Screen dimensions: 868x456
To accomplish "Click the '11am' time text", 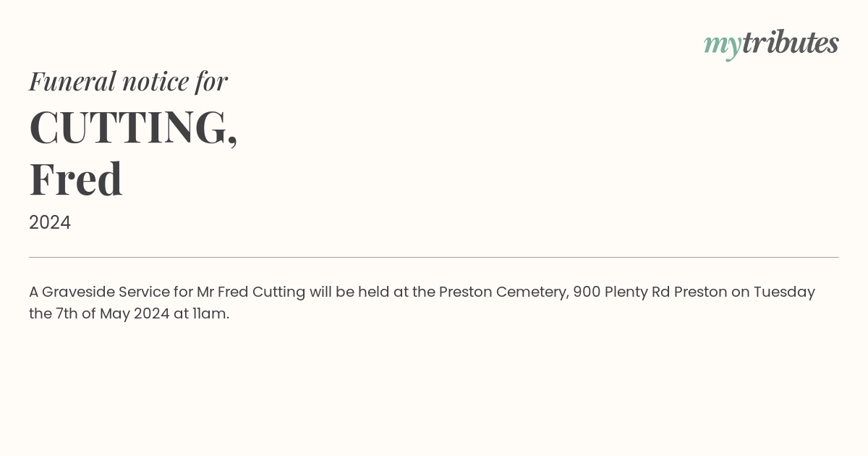I will coord(210,314).
